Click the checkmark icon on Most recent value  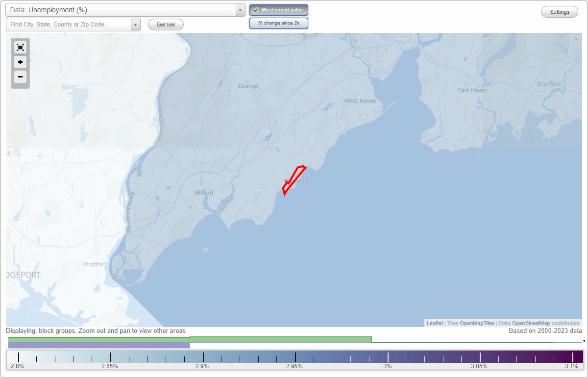click(256, 9)
